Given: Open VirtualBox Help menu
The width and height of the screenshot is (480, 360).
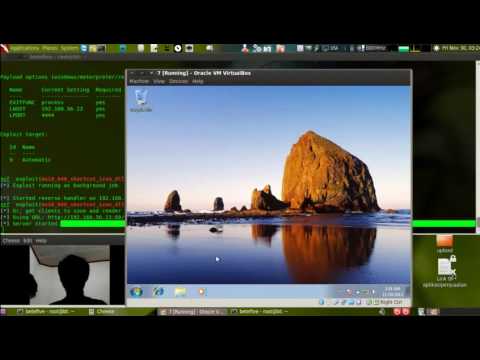Looking at the screenshot, I should (x=197, y=81).
